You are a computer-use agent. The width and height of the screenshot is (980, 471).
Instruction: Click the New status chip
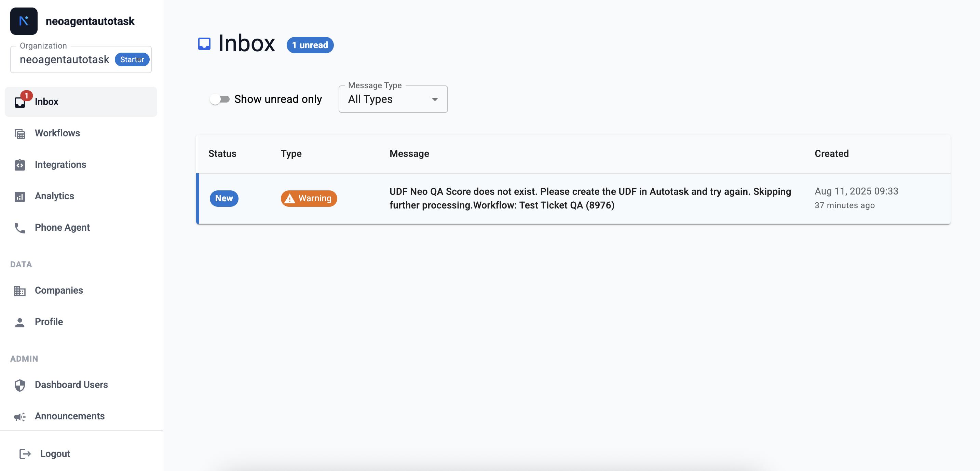[224, 199]
